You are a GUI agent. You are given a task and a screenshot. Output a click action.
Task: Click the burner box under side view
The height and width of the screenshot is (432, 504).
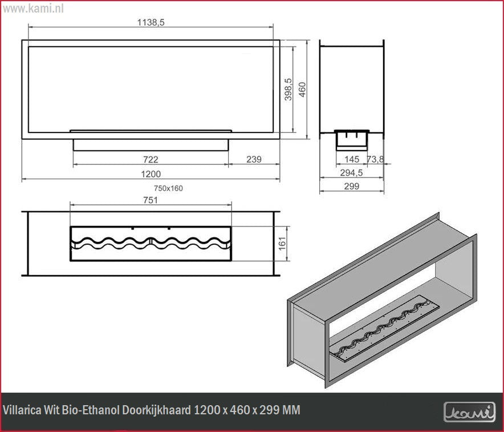(351, 139)
